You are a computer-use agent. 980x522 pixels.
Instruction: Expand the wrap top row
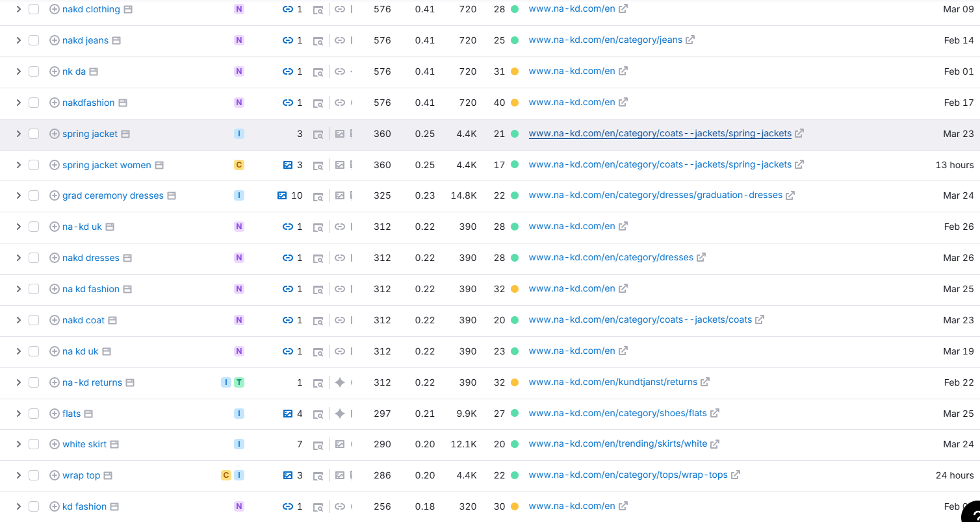click(x=18, y=475)
